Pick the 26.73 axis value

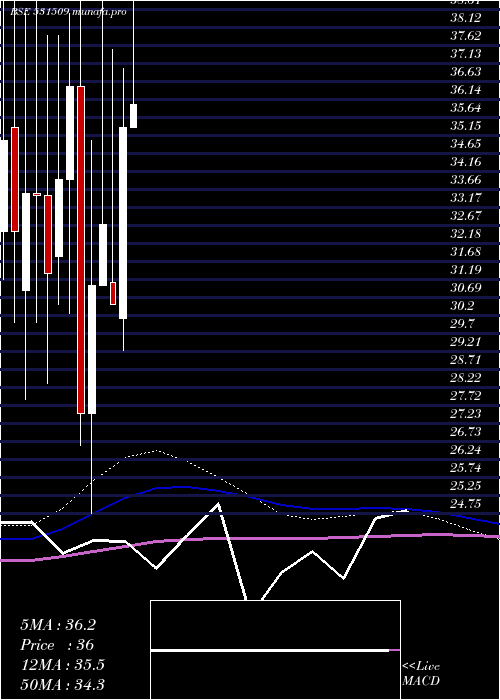pyautogui.click(x=466, y=432)
